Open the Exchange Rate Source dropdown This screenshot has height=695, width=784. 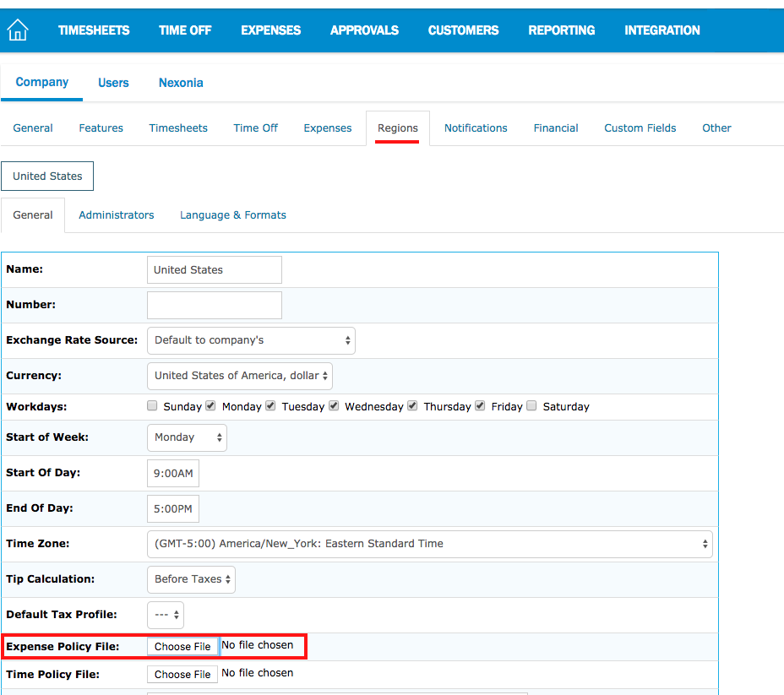(251, 341)
